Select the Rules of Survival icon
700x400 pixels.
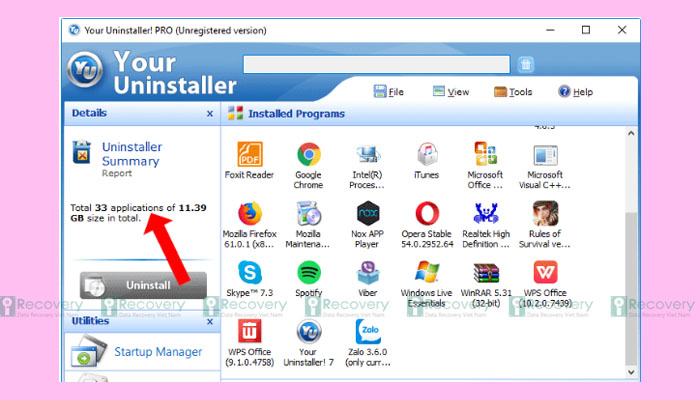(x=545, y=213)
